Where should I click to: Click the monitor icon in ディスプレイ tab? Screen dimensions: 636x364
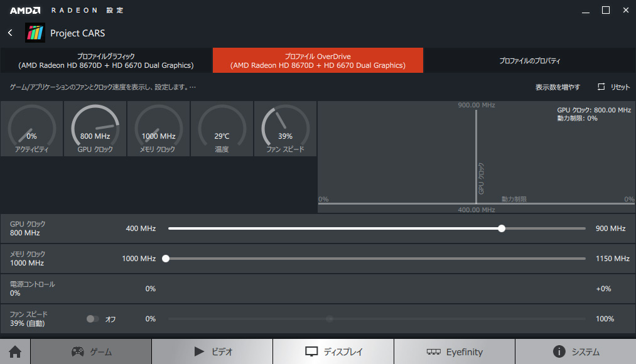[x=311, y=351]
